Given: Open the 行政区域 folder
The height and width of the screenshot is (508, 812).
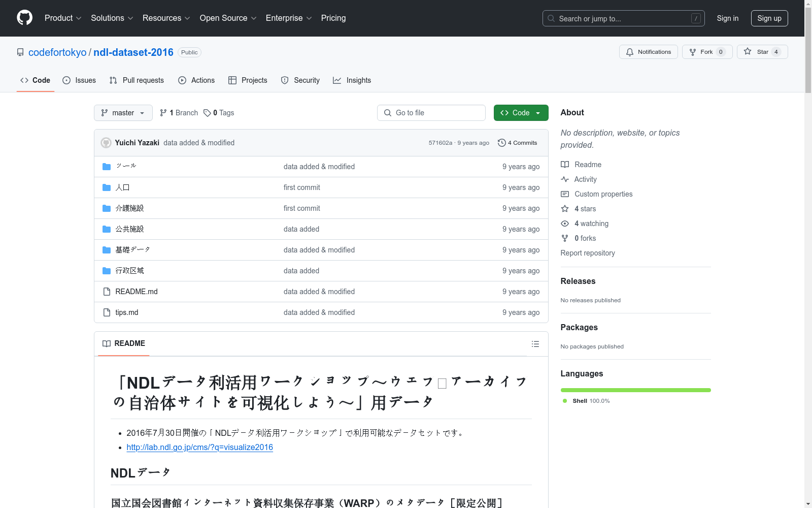Looking at the screenshot, I should 129,271.
